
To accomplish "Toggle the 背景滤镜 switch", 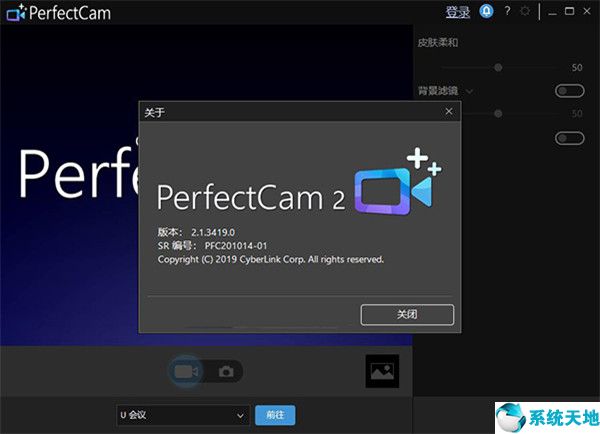I will 569,91.
